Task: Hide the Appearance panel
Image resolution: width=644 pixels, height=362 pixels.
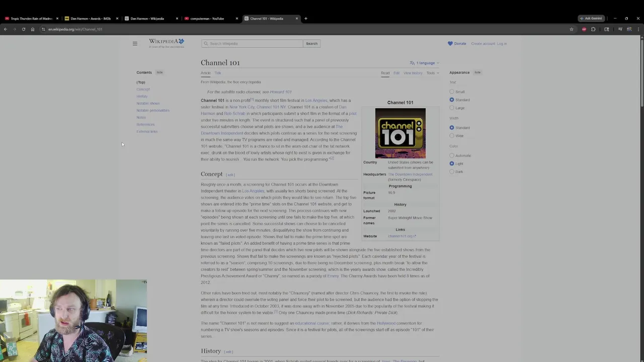Action: 477,72
